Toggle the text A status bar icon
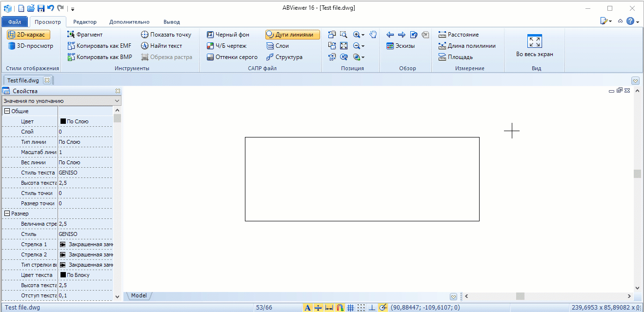Image resolution: width=644 pixels, height=312 pixels. [307, 308]
